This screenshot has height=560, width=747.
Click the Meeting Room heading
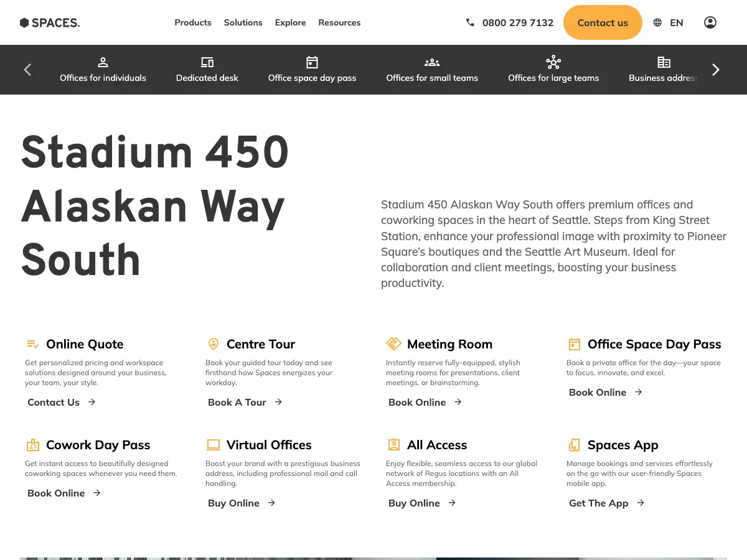(x=449, y=344)
